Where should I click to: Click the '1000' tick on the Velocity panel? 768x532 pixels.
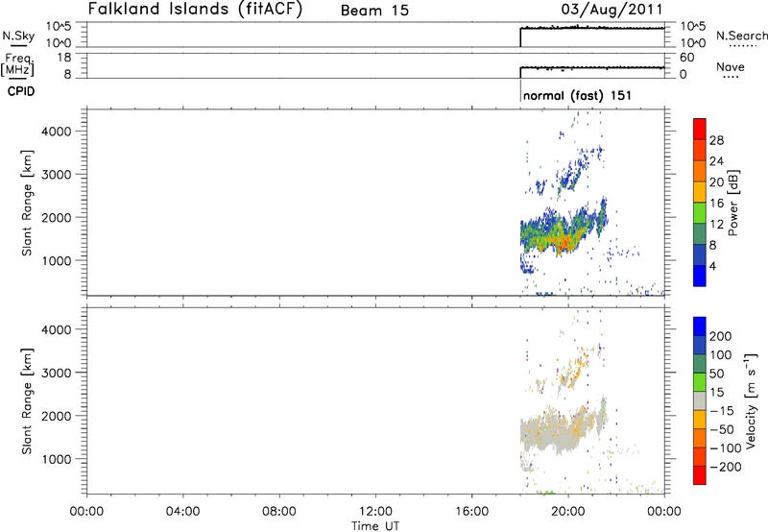point(57,459)
